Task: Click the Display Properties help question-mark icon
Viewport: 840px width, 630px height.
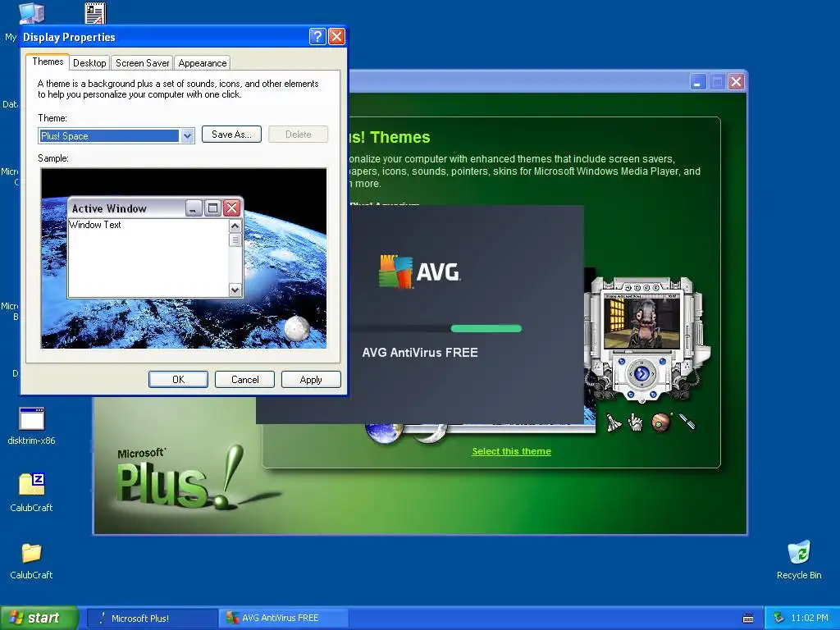Action: tap(317, 36)
